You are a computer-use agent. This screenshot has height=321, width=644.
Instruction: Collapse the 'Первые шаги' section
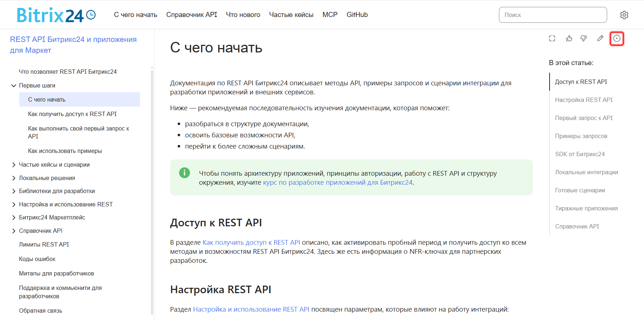[x=14, y=86]
